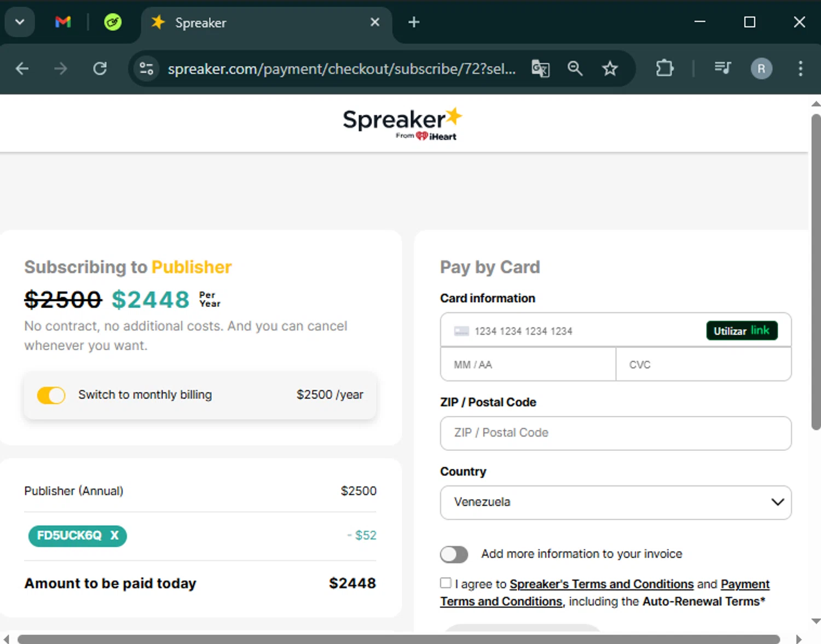
Task: Click the scroll left arrow
Action: pos(6,639)
